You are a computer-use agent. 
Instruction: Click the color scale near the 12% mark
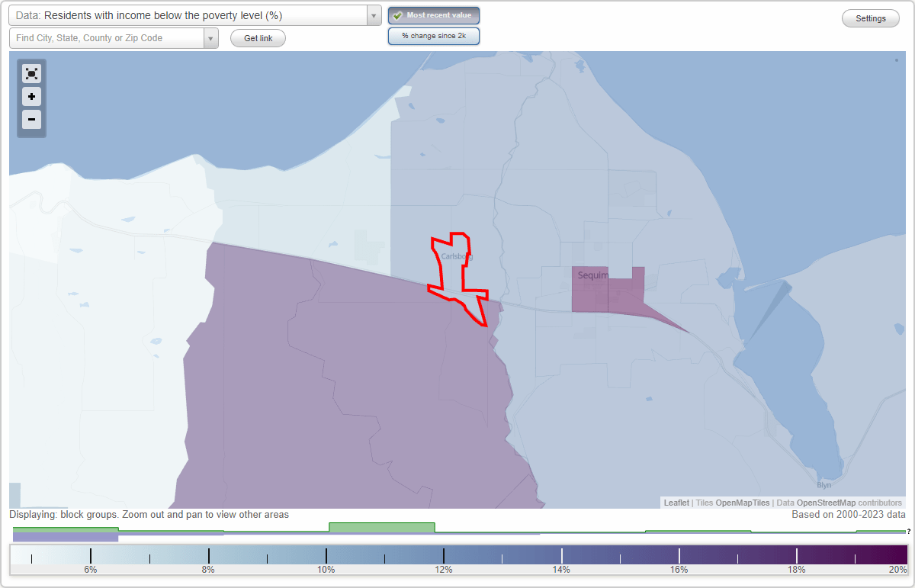[x=444, y=554]
